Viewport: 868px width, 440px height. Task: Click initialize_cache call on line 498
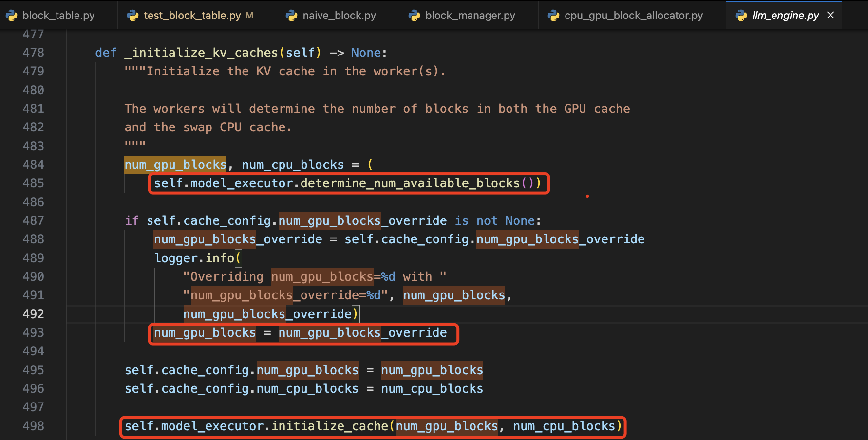click(330, 426)
